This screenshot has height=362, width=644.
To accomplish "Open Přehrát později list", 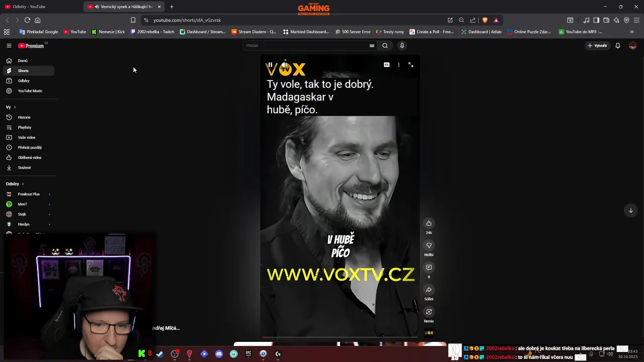I will point(28,147).
